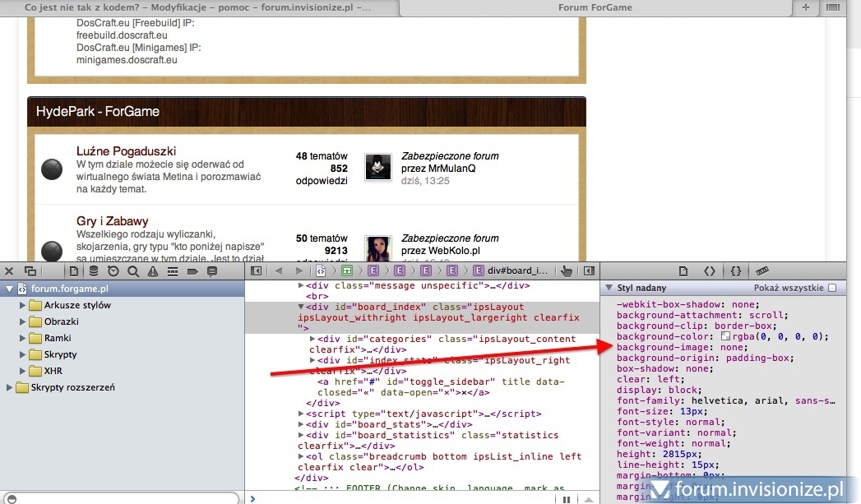This screenshot has width=861, height=504.
Task: Open the warning triangle issues icon
Action: (x=152, y=270)
